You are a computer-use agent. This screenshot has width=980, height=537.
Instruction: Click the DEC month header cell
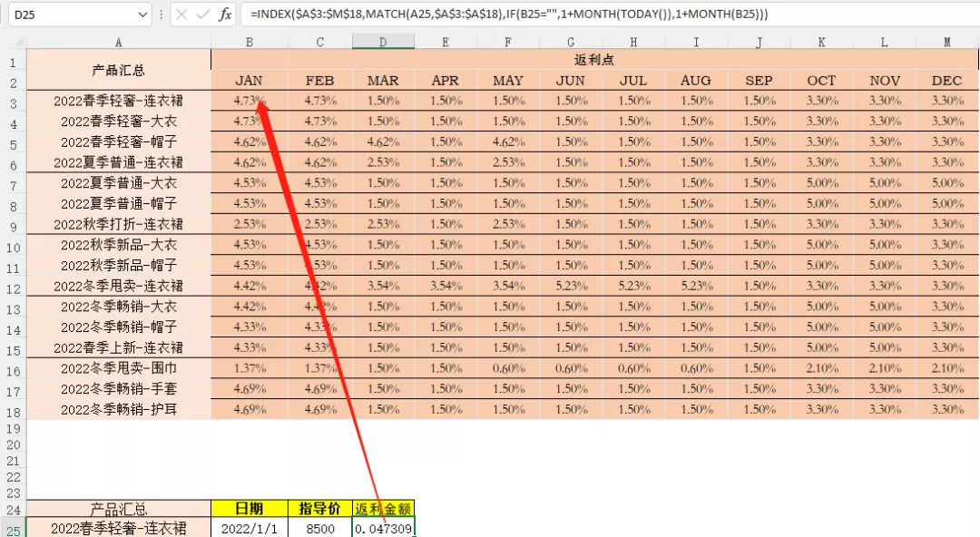click(x=946, y=81)
